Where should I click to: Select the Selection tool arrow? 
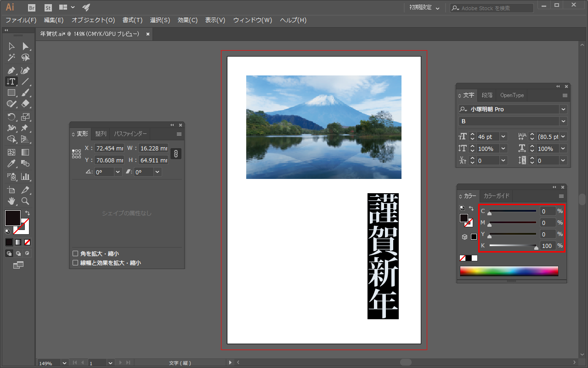coord(11,46)
